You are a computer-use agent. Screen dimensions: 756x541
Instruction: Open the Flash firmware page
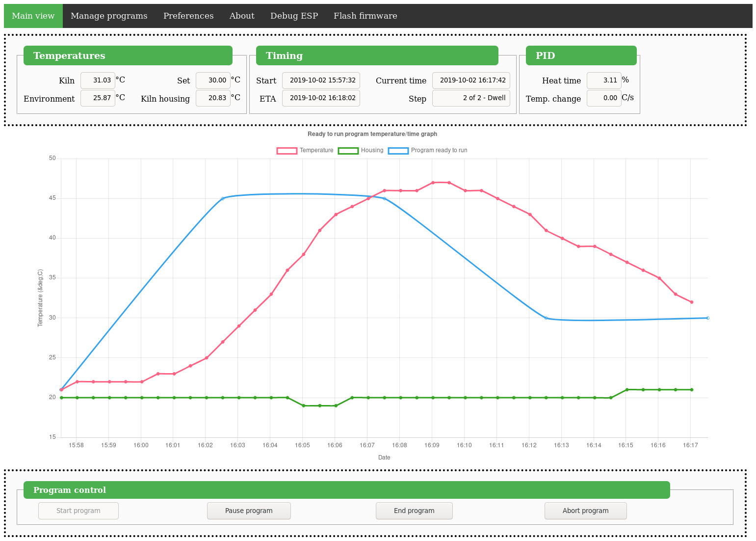point(365,15)
